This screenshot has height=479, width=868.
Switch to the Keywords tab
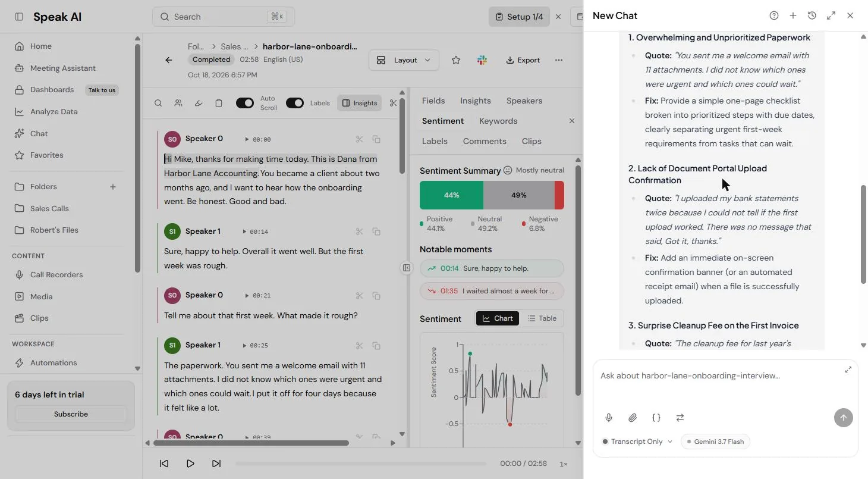(x=498, y=121)
